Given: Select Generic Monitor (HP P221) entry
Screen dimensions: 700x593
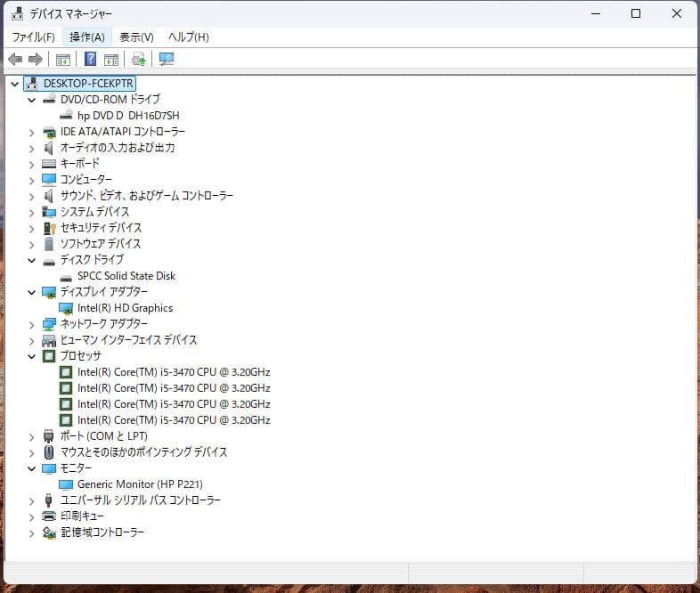Looking at the screenshot, I should click(x=140, y=484).
